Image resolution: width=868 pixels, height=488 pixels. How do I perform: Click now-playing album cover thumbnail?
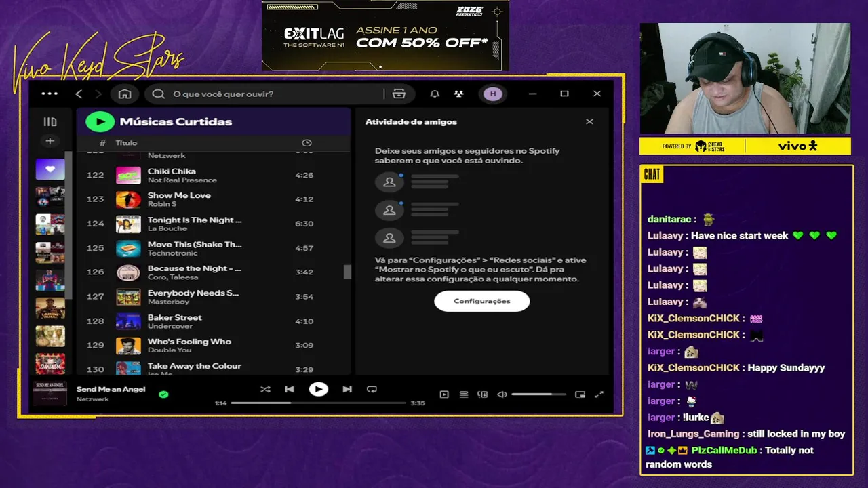pos(50,394)
